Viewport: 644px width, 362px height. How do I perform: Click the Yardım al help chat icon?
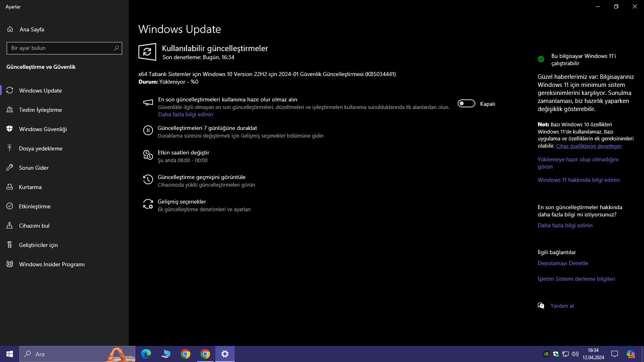[541, 306]
